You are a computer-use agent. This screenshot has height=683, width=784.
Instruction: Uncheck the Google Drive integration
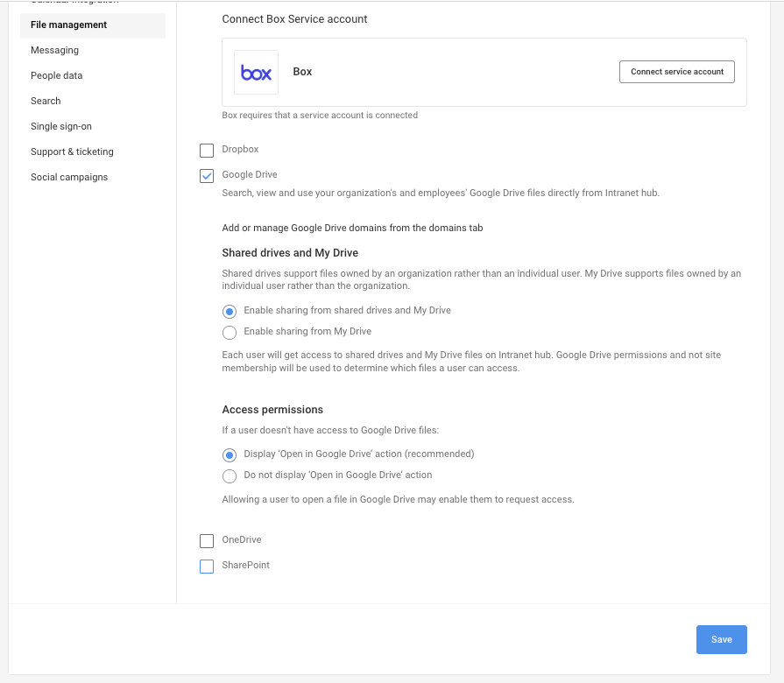(x=207, y=175)
